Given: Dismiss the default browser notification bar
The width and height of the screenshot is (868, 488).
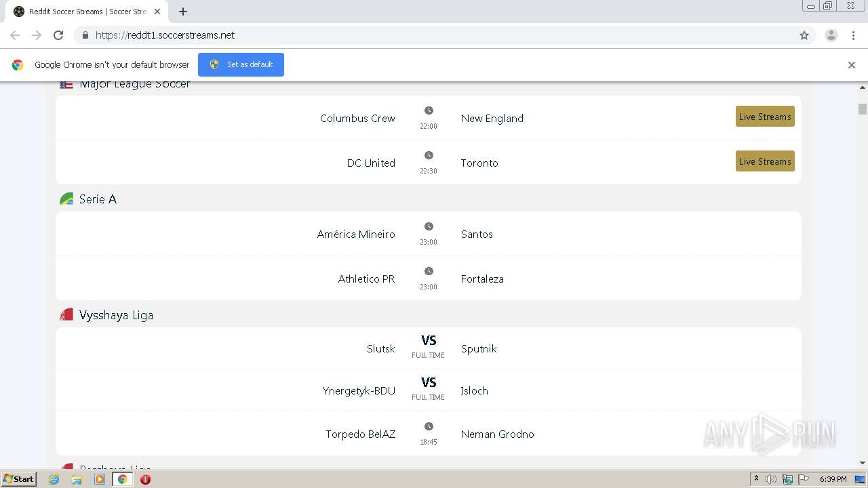Looking at the screenshot, I should (x=851, y=65).
